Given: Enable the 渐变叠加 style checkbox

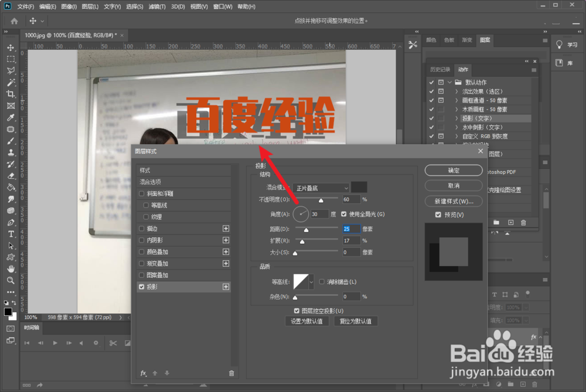Looking at the screenshot, I should 141,264.
